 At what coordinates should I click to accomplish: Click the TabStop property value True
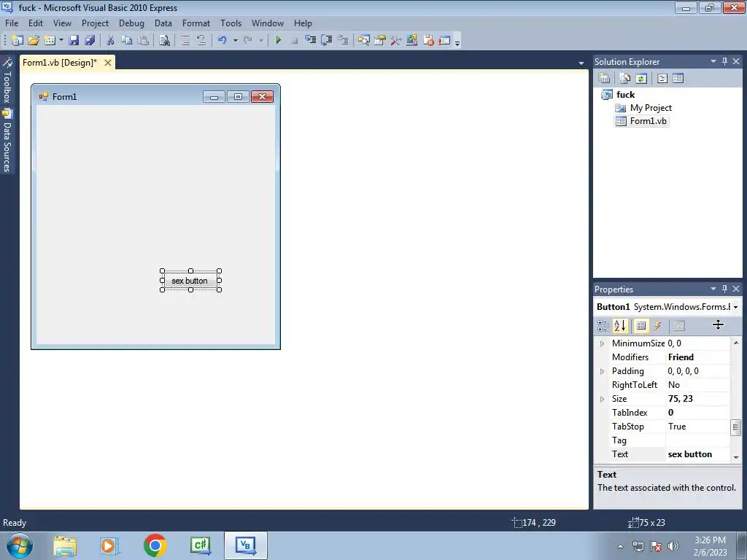click(697, 427)
